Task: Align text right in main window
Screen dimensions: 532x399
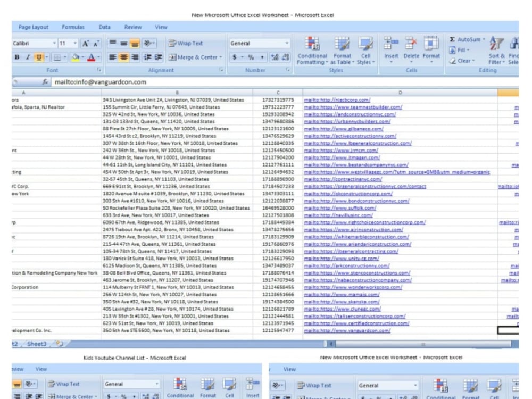Action: click(135, 57)
